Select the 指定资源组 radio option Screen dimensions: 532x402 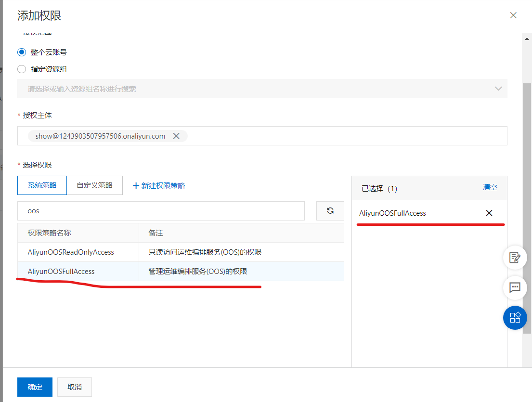coord(22,69)
